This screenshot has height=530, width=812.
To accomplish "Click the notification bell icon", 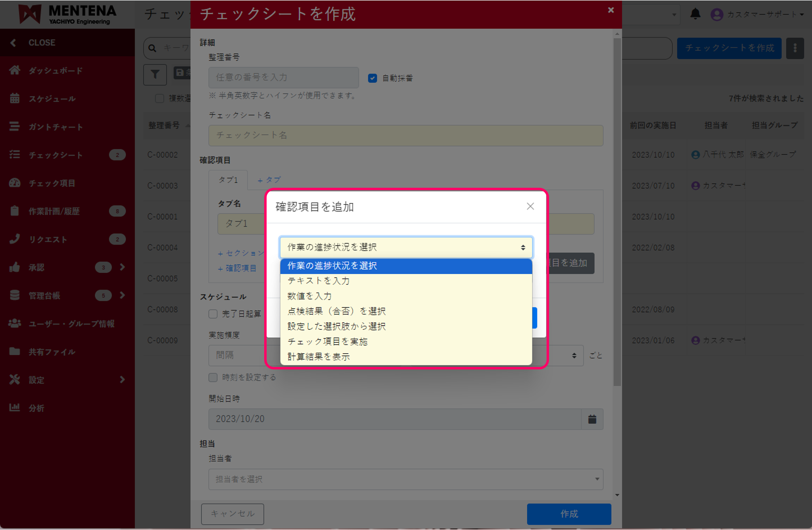I will [x=696, y=13].
